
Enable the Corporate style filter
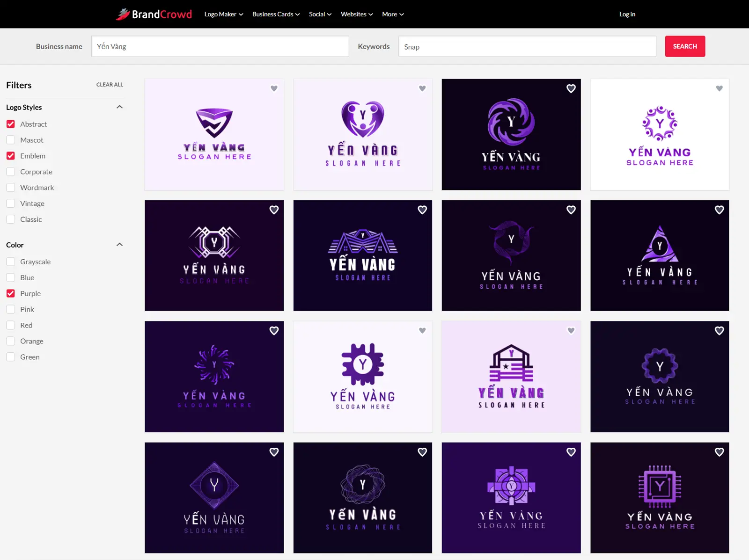tap(11, 172)
